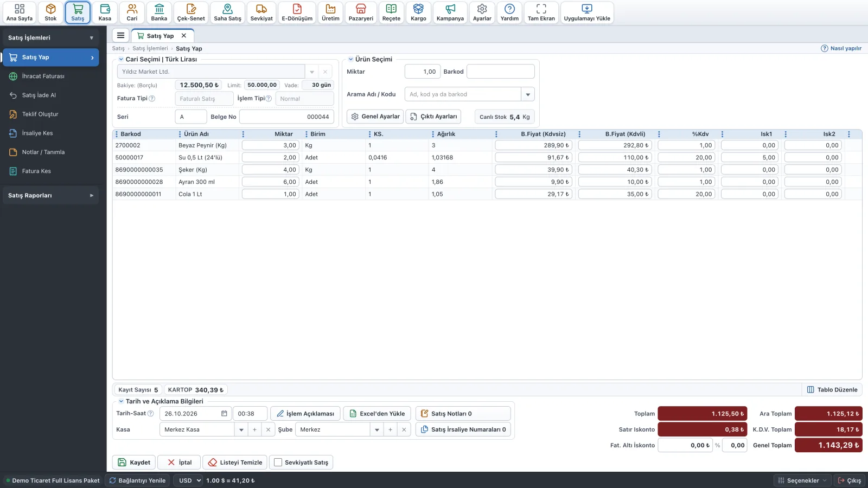Click the Listeyi Temizle button
Image resolution: width=868 pixels, height=488 pixels.
235,463
